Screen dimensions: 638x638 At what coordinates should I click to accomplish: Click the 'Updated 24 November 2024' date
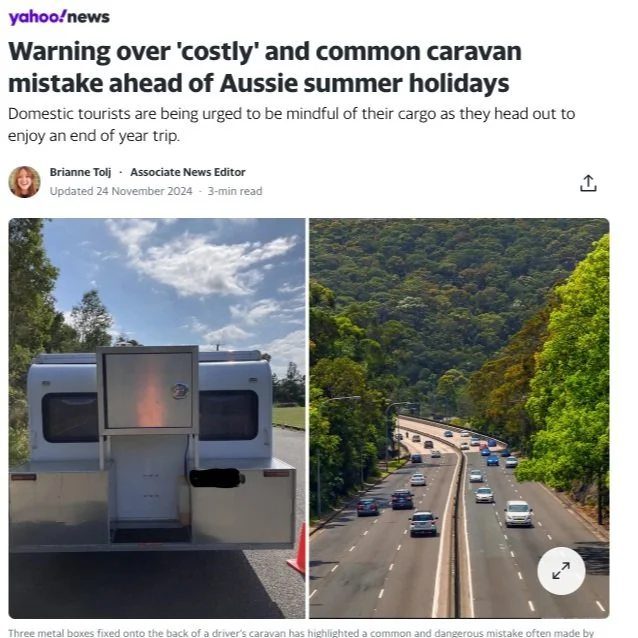coord(121,191)
